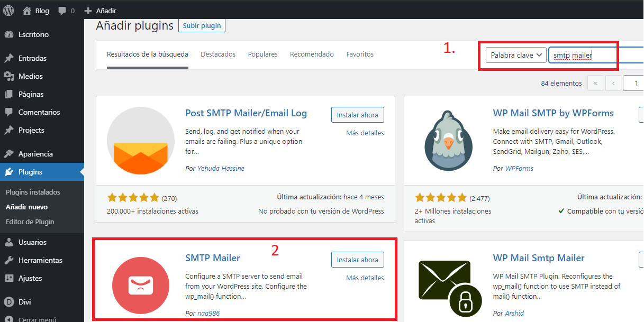Viewport: 644px width, 322px height.
Task: Switch to the Favoritos tab
Action: 360,54
